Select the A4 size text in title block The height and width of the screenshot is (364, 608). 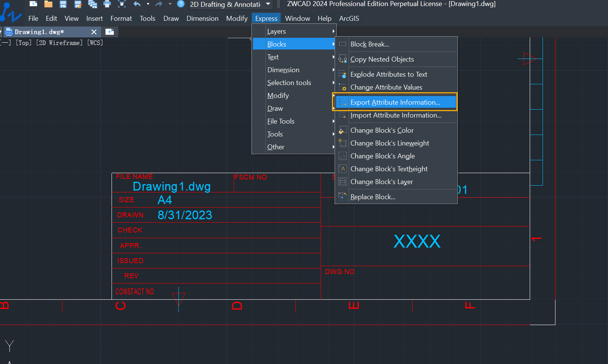[x=164, y=200]
